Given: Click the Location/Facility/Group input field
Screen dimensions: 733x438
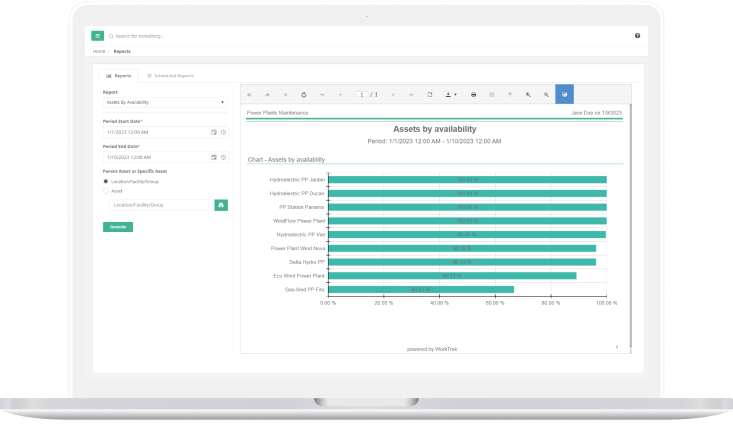Looking at the screenshot, I should [160, 204].
